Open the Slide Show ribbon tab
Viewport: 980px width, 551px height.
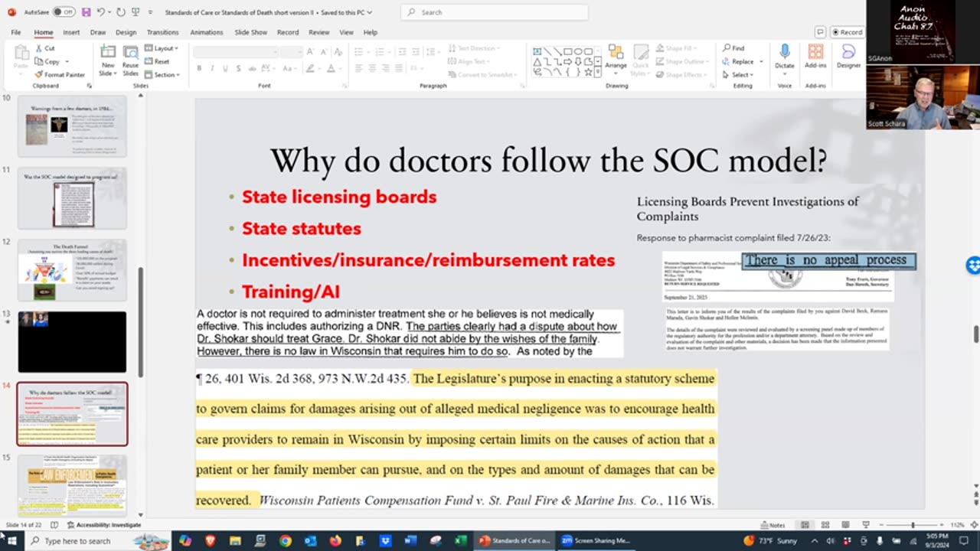click(250, 32)
